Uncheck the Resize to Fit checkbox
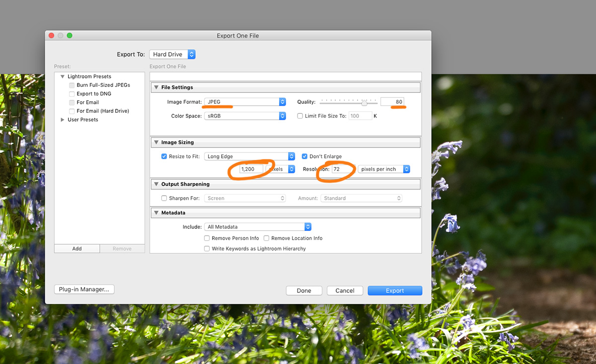Viewport: 596px width, 364px height. tap(164, 156)
